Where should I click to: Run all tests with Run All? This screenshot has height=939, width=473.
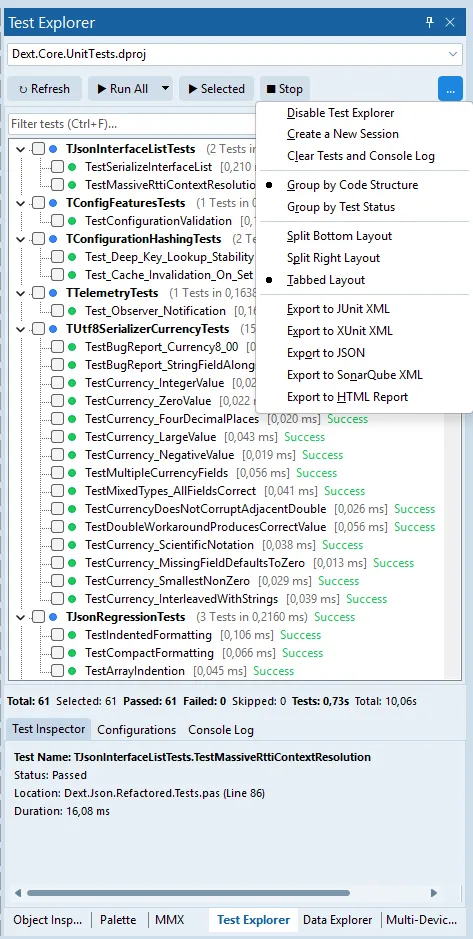tap(123, 89)
